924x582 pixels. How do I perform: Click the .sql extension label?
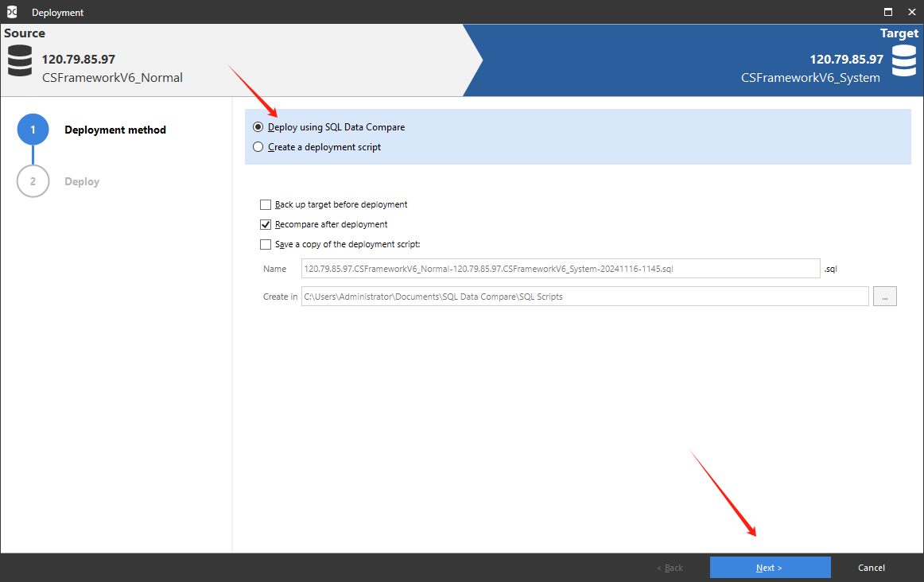[831, 270]
